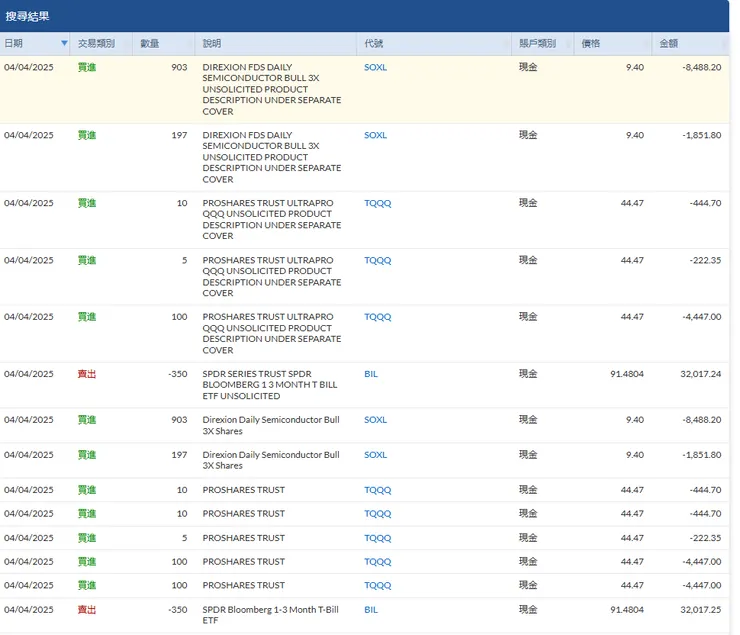This screenshot has width=740, height=635.
Task: Select 賣出 label in SPDR SERIES TRUST row
Action: (x=87, y=374)
